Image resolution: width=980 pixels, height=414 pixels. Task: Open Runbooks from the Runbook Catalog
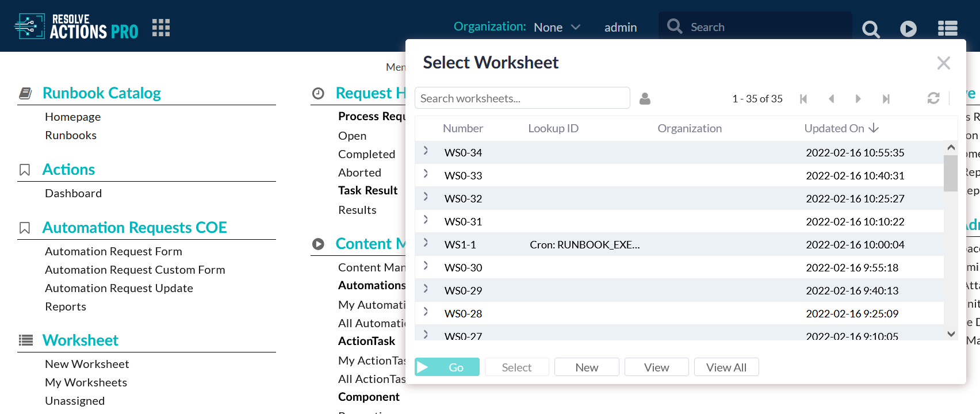click(71, 135)
